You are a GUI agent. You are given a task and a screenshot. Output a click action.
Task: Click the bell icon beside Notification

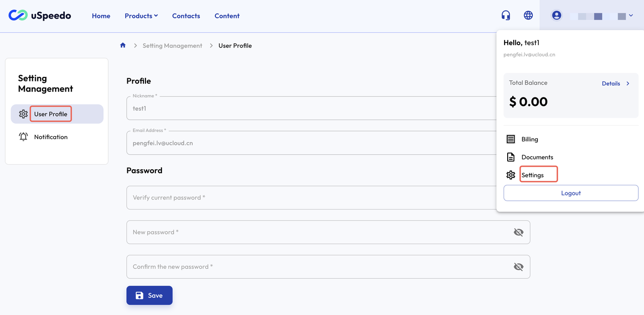tap(23, 136)
